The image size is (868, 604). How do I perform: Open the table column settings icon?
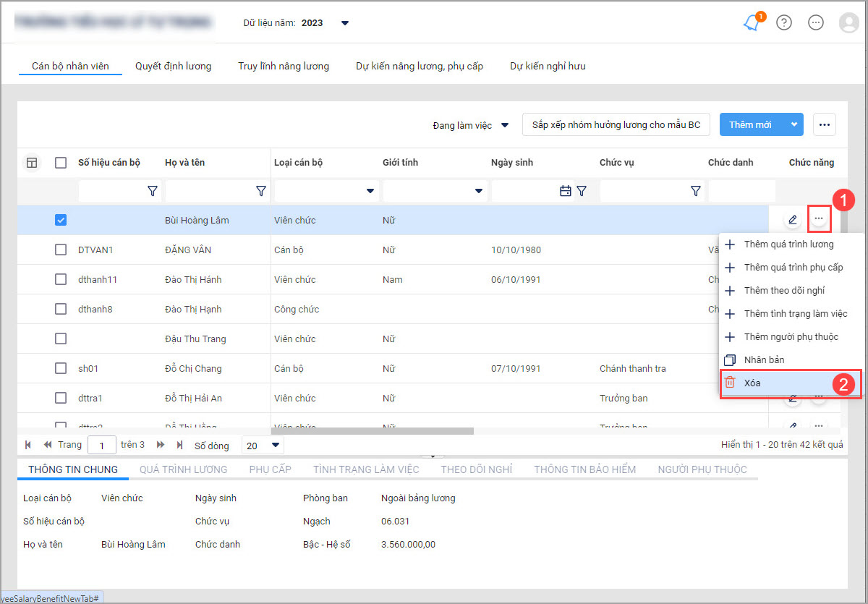click(x=32, y=163)
